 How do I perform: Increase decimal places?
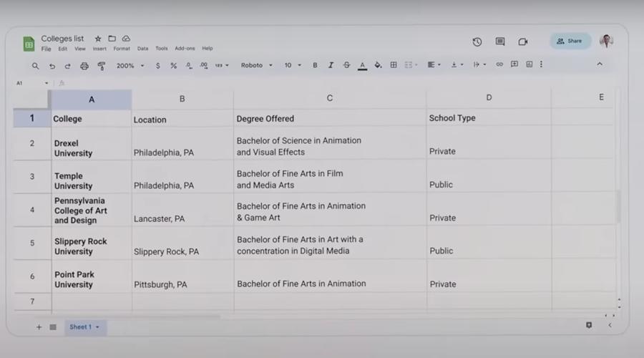pyautogui.click(x=204, y=66)
